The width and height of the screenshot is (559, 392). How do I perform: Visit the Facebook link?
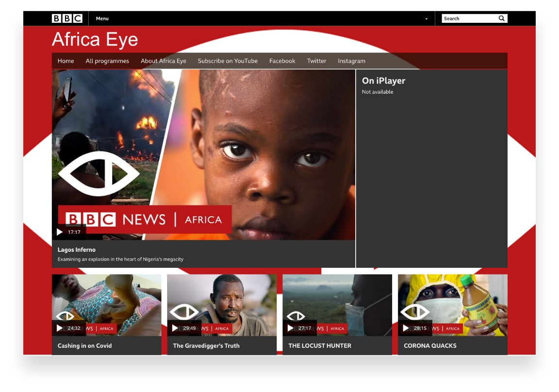click(282, 61)
